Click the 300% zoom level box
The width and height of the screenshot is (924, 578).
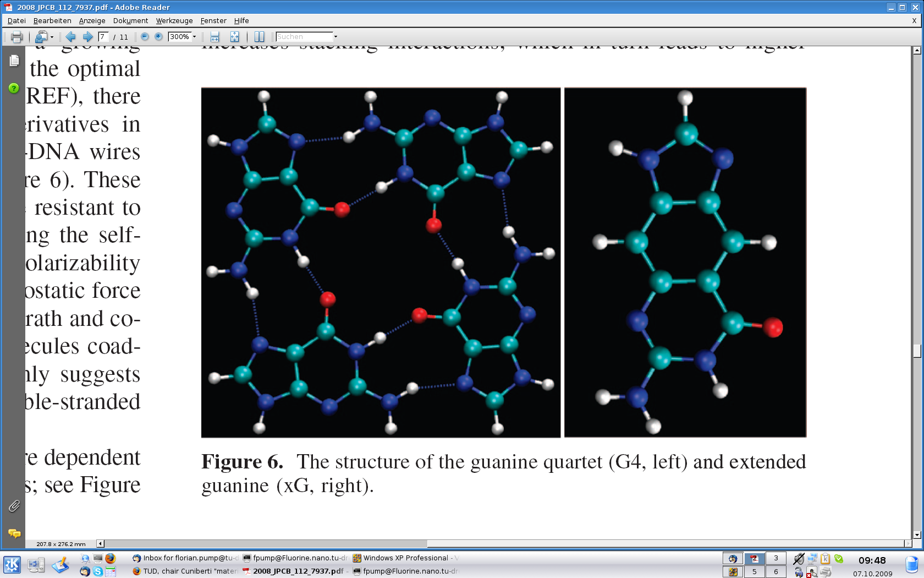[x=179, y=37]
